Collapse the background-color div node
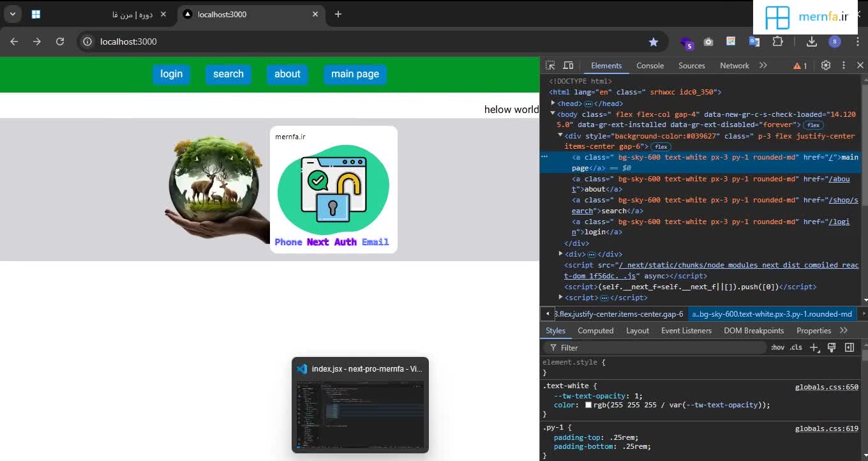 tap(560, 135)
